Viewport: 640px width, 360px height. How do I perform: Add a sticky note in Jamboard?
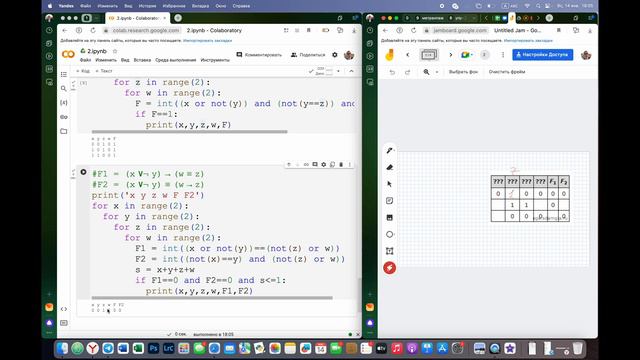(x=389, y=201)
